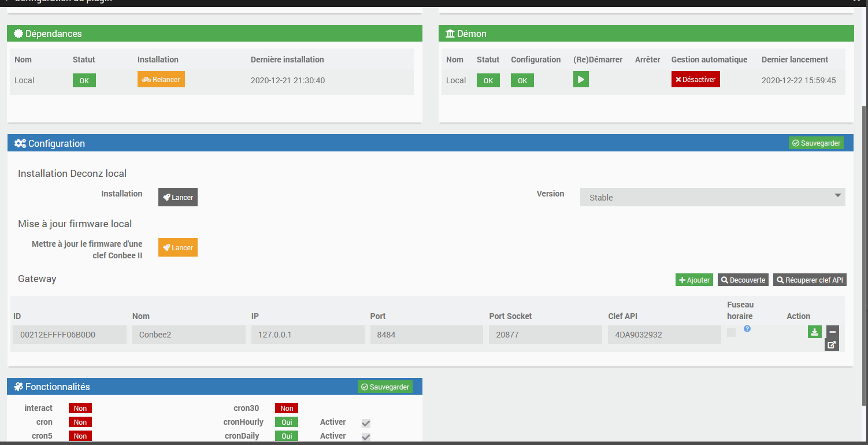
Task: Show help for Fuseau horaire
Action: (747, 329)
